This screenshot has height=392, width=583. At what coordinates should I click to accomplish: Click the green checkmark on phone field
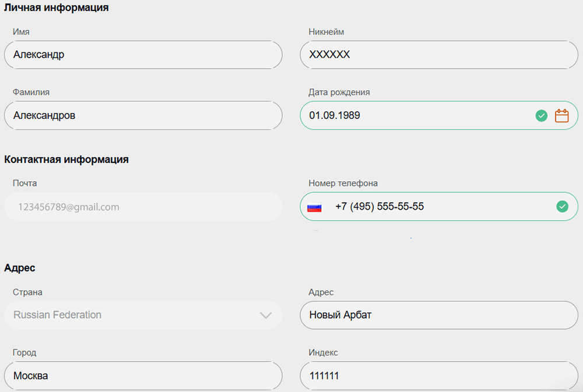[x=561, y=206]
